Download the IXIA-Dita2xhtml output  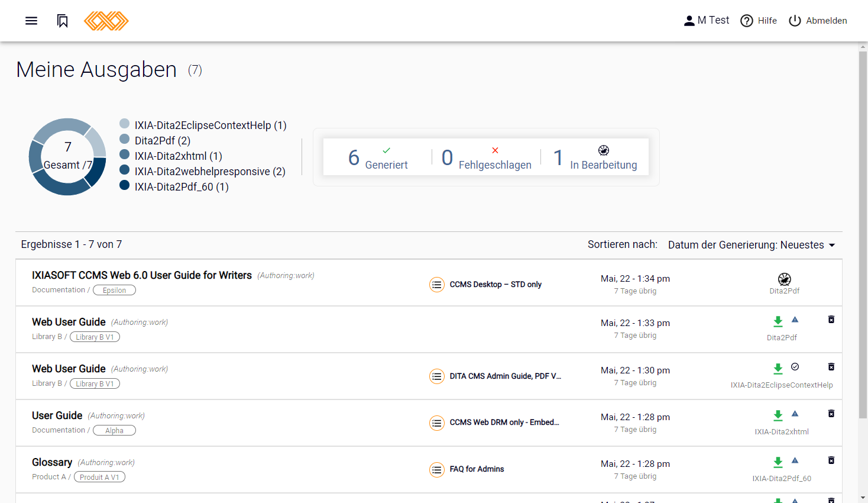(x=778, y=415)
